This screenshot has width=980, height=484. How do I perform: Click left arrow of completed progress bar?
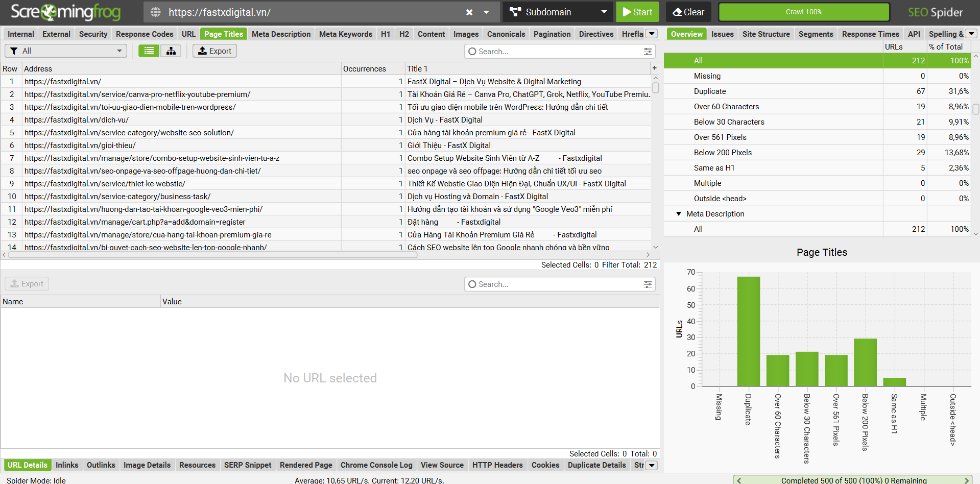pos(739,480)
